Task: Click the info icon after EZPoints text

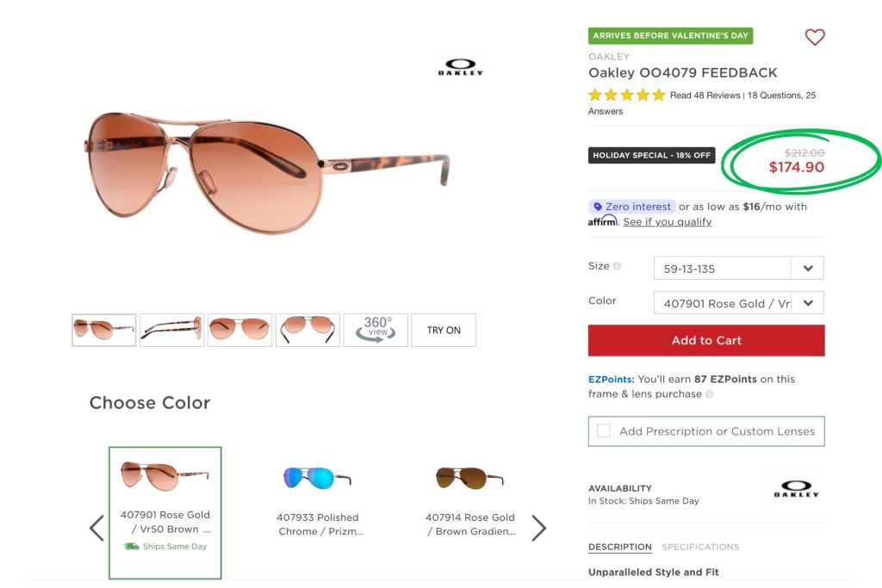Action: (709, 393)
